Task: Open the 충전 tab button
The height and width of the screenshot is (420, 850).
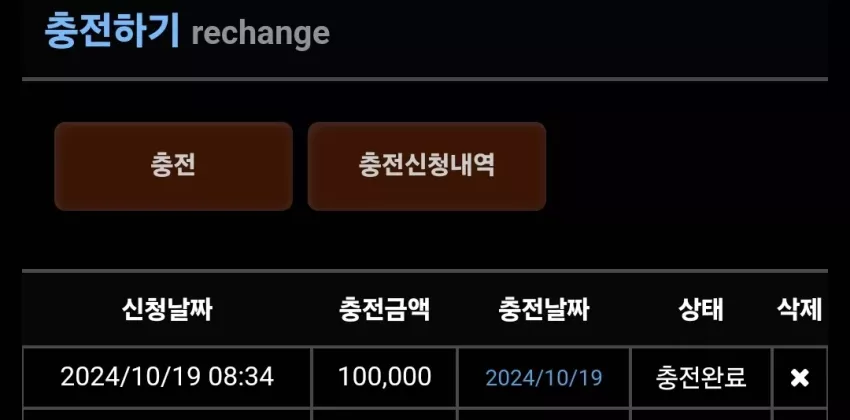Action: pos(173,166)
